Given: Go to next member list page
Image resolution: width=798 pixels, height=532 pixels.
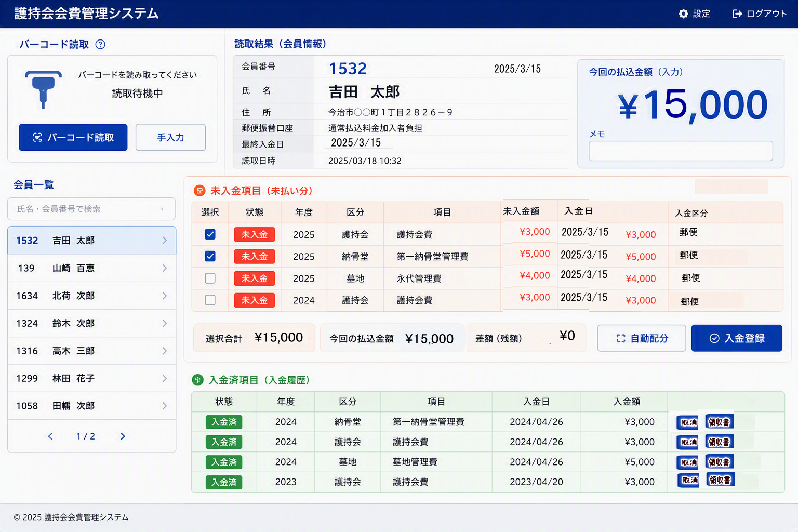Looking at the screenshot, I should 123,436.
